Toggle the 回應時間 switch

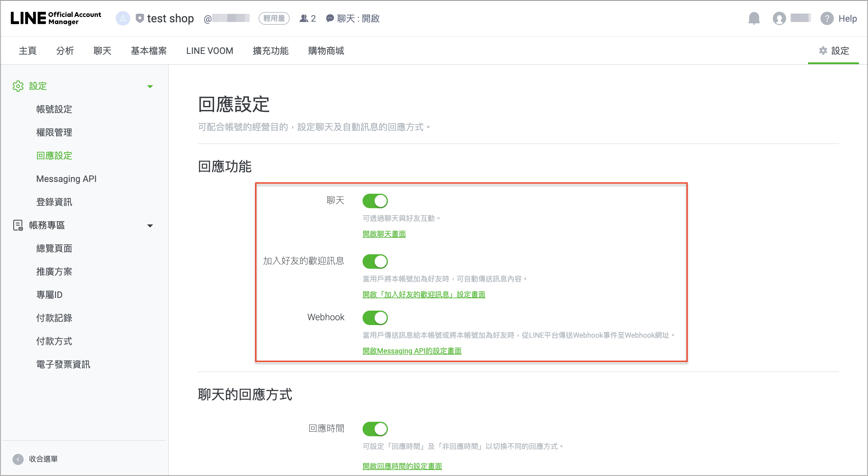click(x=375, y=429)
